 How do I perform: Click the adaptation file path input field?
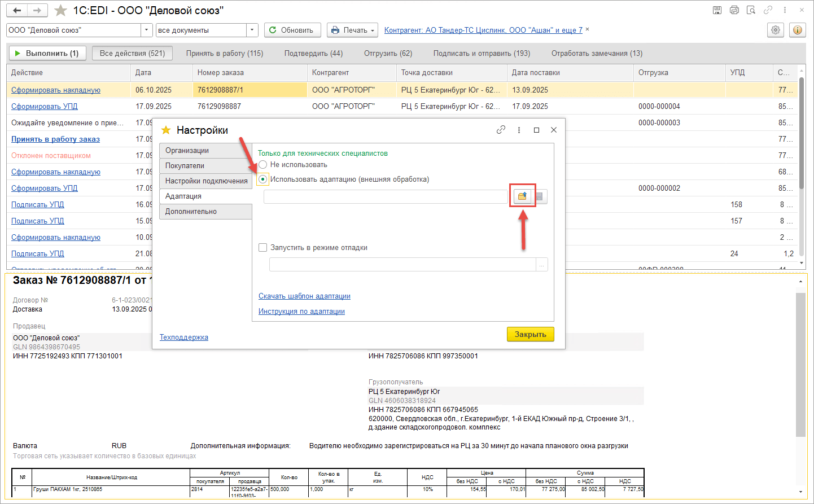[x=386, y=196]
